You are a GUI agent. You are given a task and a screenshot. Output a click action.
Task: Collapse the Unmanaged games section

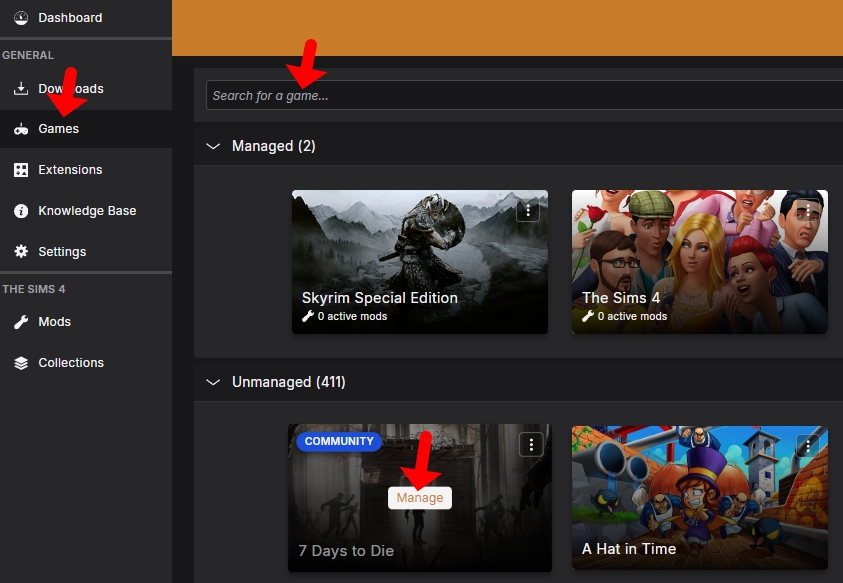point(212,382)
